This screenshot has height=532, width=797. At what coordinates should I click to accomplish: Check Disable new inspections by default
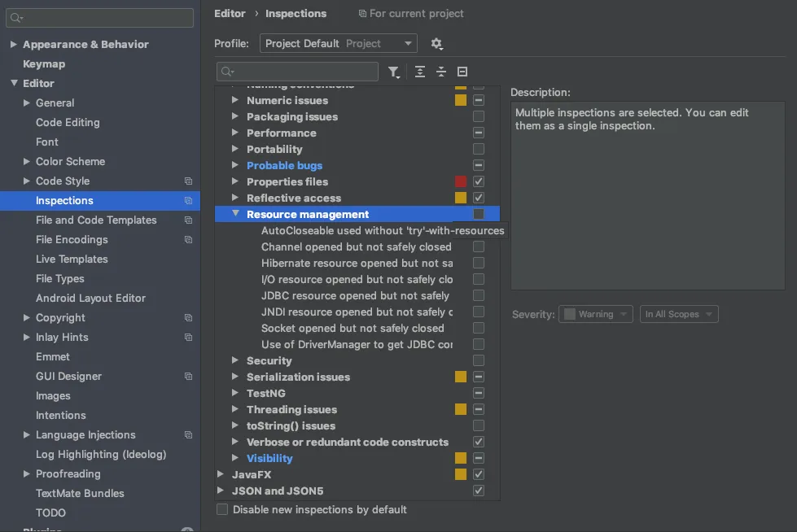point(223,510)
